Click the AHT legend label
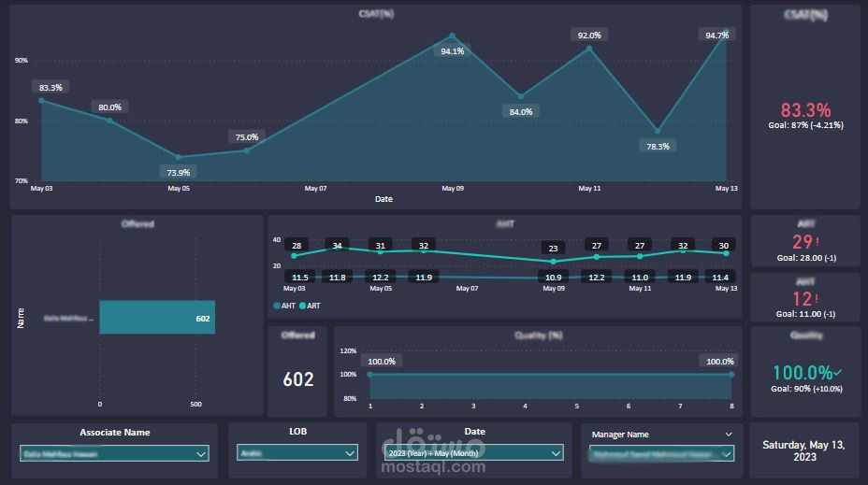 (288, 306)
